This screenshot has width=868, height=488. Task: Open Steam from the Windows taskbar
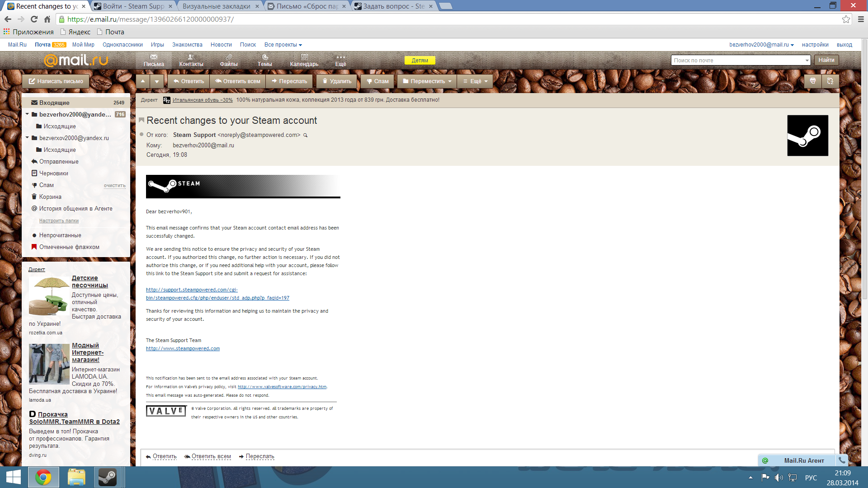pyautogui.click(x=108, y=477)
